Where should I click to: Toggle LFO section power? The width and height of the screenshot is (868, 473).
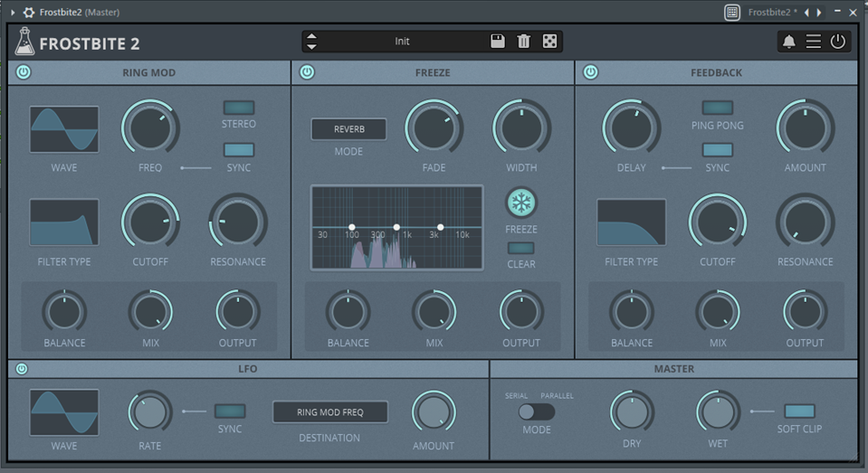coord(22,368)
